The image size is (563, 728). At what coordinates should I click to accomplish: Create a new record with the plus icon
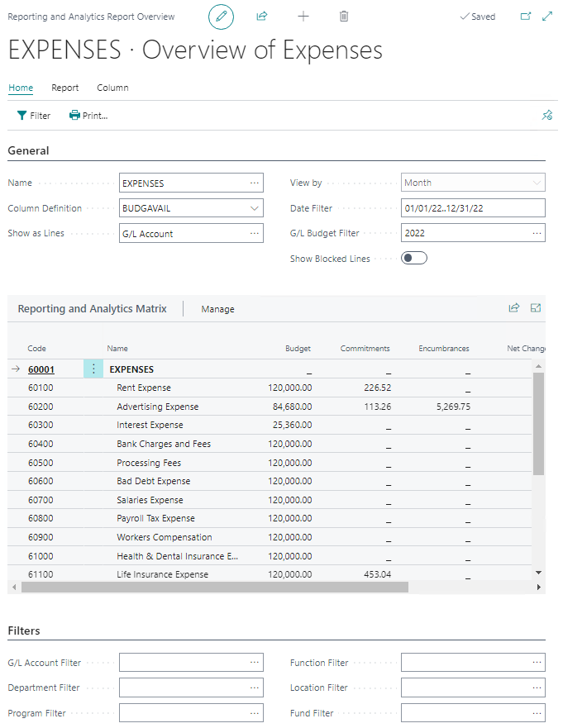(x=303, y=16)
